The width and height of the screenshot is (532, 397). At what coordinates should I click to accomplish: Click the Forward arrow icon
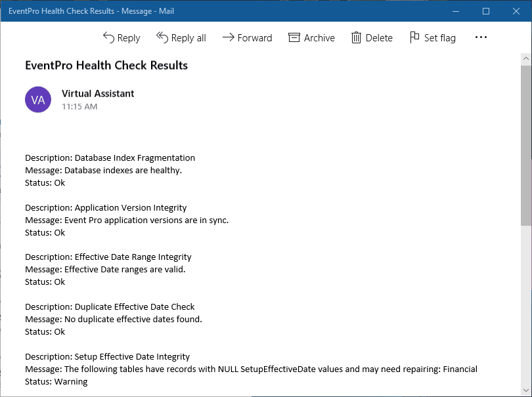(x=229, y=37)
